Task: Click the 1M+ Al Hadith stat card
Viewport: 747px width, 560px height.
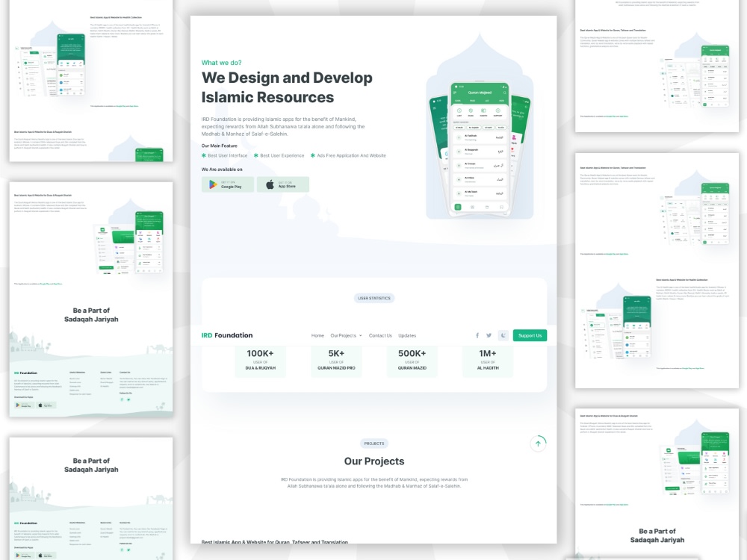Action: click(488, 361)
